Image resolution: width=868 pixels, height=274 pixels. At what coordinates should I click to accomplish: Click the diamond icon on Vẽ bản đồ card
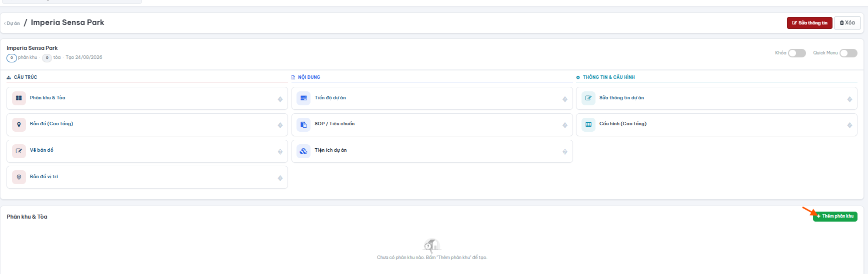click(x=280, y=152)
